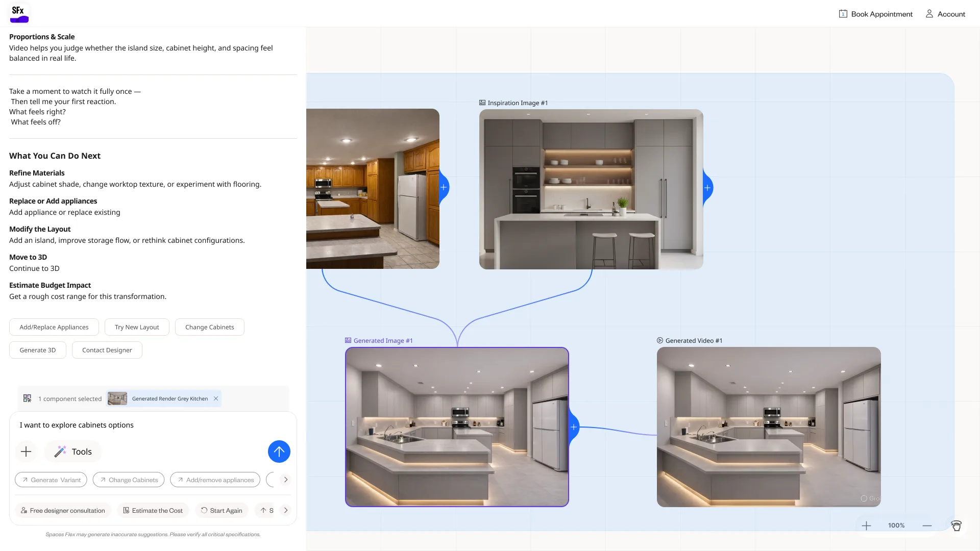Open the Tools magic wand menu
Screen dimensions: 980x551
pyautogui.click(x=73, y=452)
